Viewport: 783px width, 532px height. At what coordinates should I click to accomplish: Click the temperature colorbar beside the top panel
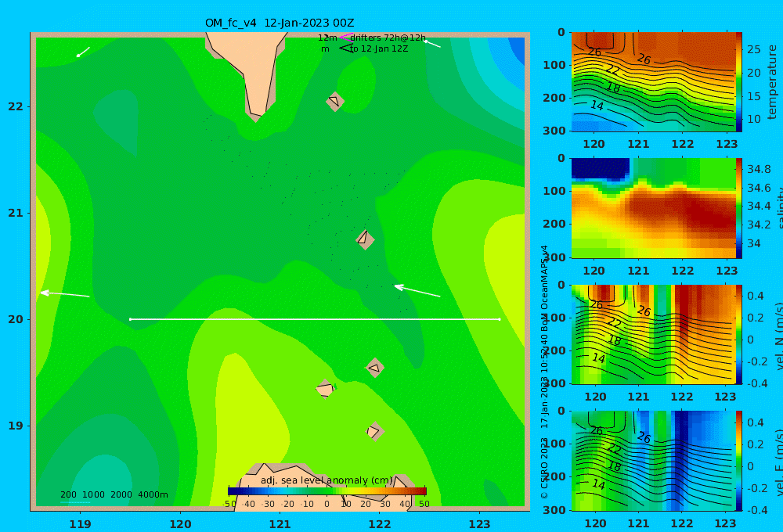739,82
